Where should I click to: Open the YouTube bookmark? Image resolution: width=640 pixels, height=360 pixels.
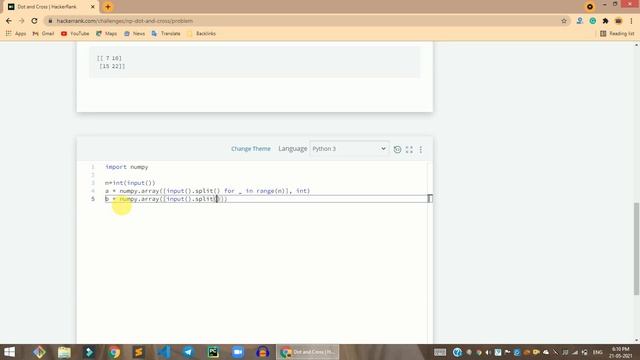(x=75, y=33)
